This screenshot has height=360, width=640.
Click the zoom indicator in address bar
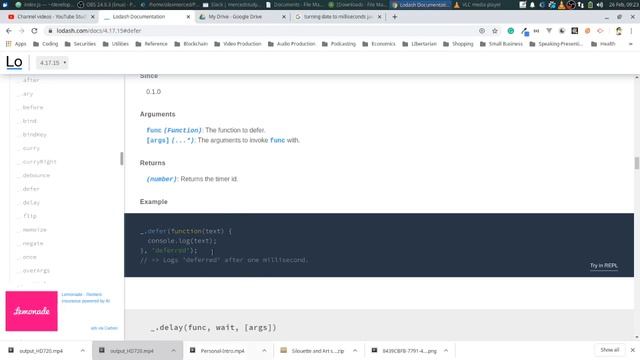[x=482, y=31]
